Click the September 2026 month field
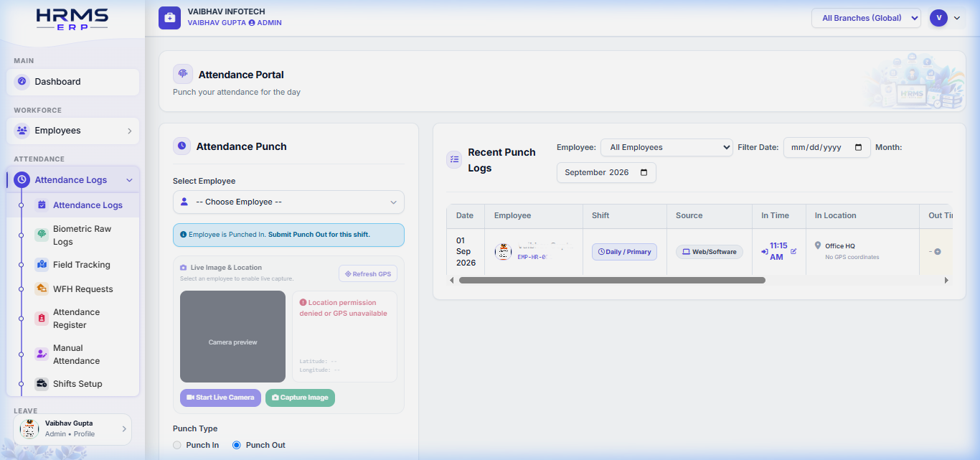980x460 pixels. click(606, 172)
